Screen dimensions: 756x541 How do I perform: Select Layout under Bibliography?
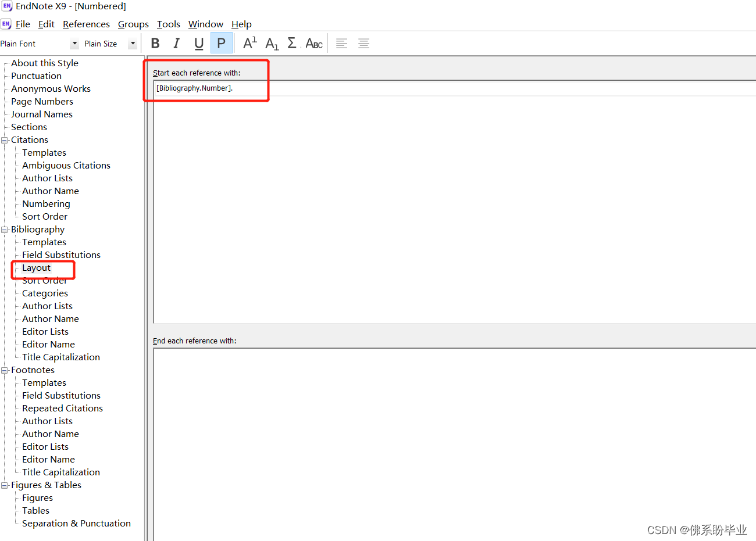[x=36, y=268]
